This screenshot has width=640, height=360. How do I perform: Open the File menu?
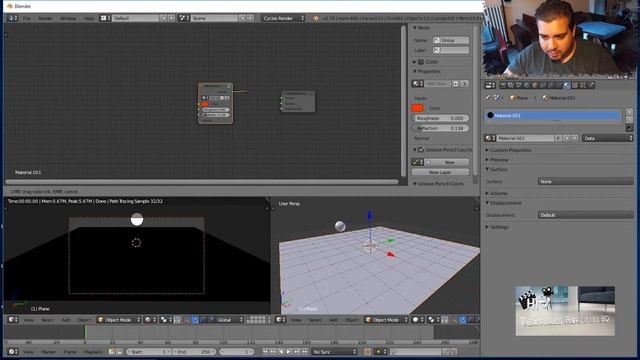coord(27,18)
